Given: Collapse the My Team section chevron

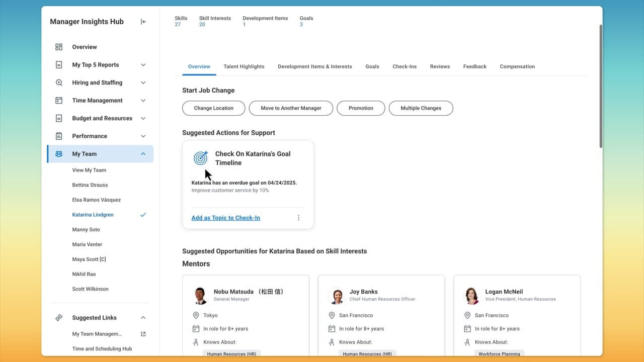Looking at the screenshot, I should [x=143, y=154].
